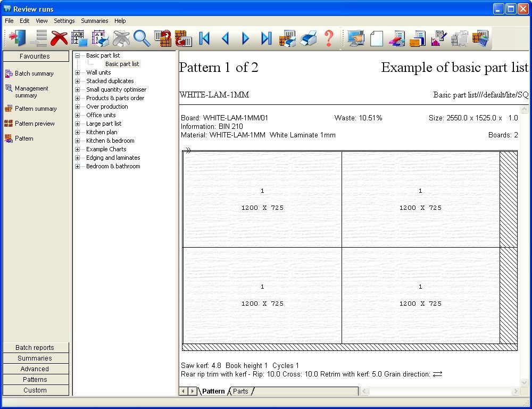The image size is (532, 409).
Task: Switch to the Parts tab
Action: (x=240, y=391)
